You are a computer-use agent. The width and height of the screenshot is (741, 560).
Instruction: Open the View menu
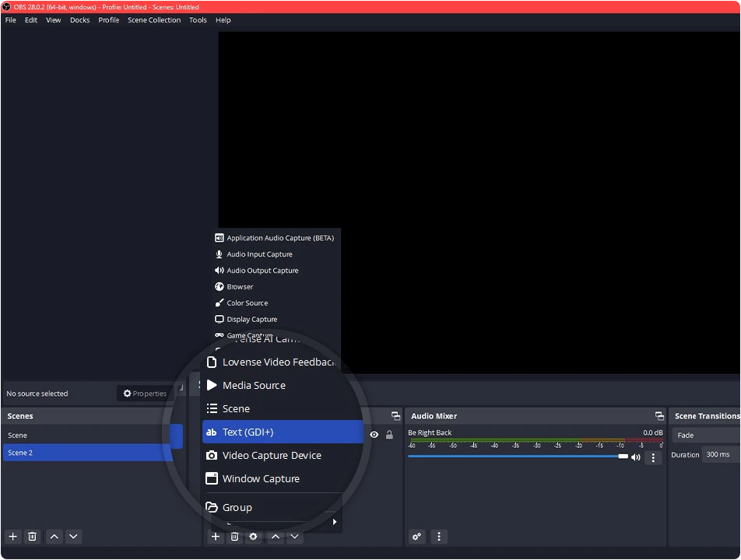coord(54,19)
